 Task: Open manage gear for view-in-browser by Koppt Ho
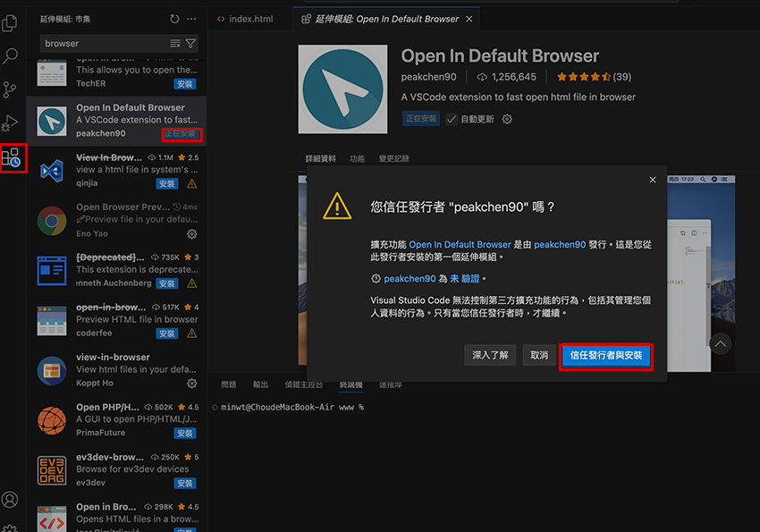click(192, 384)
